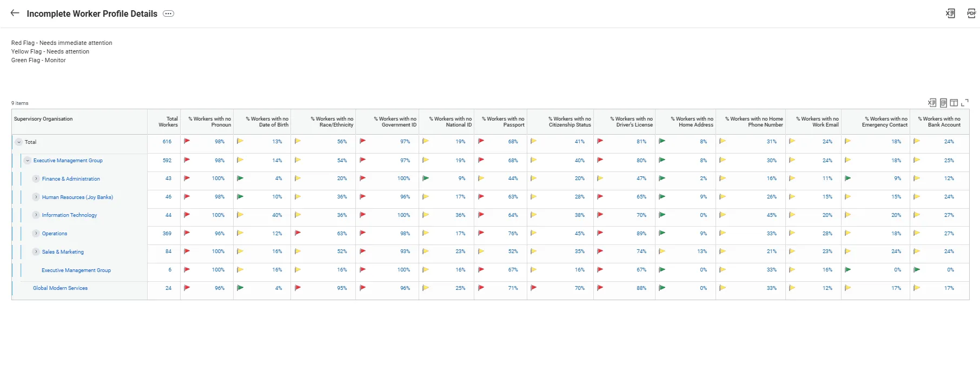Click green flag in Total row Home Address cell
The height and width of the screenshot is (384, 980).
coord(662,141)
